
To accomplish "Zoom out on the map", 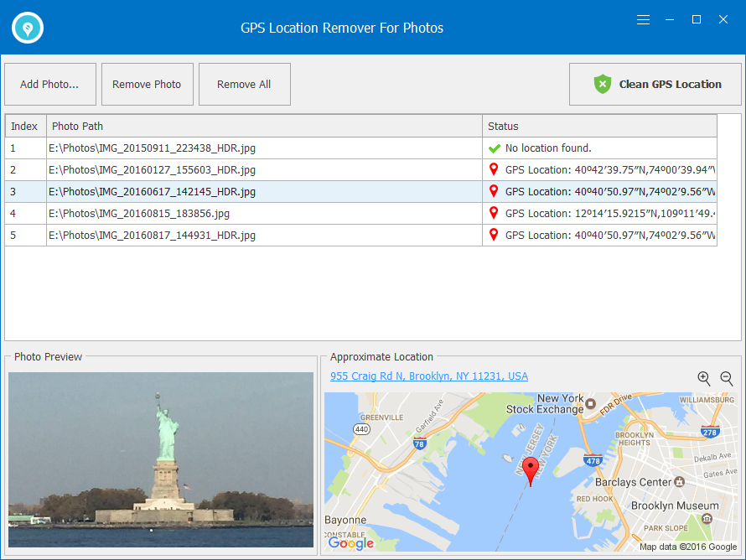I will [x=727, y=379].
